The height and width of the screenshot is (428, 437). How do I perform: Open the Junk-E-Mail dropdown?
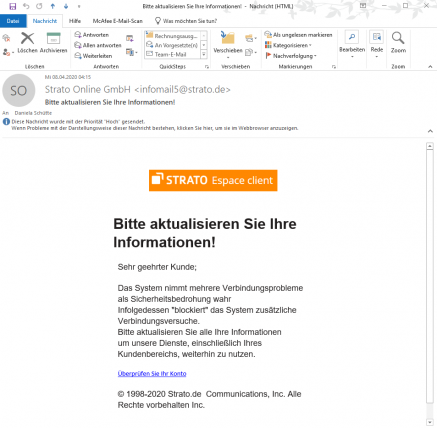8,52
